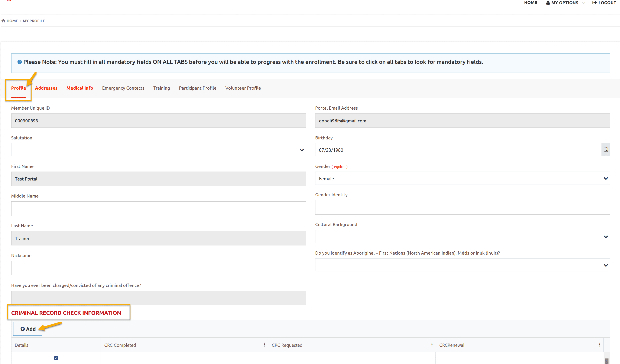Open the Medical Info tab
Viewport: 620px width, 364px height.
tap(80, 88)
